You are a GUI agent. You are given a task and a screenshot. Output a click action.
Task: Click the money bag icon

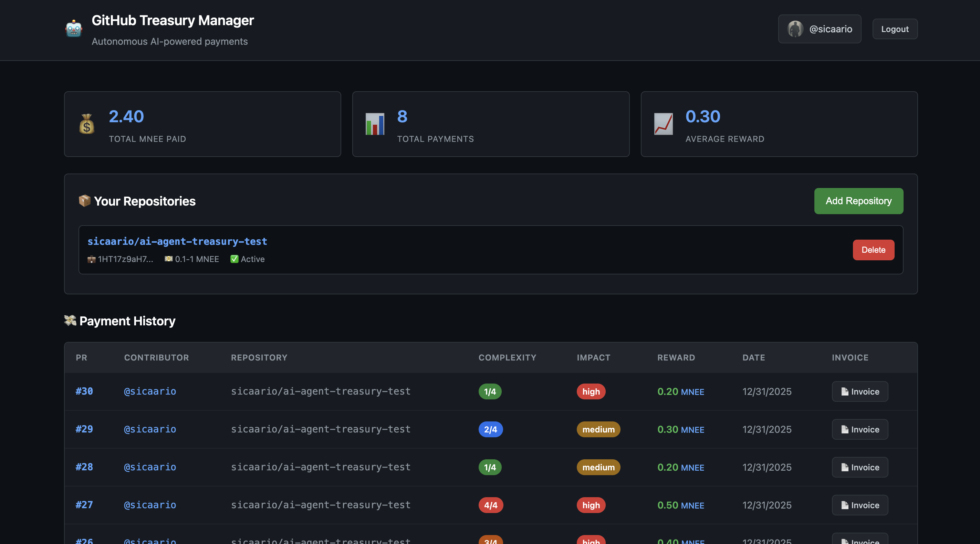87,124
